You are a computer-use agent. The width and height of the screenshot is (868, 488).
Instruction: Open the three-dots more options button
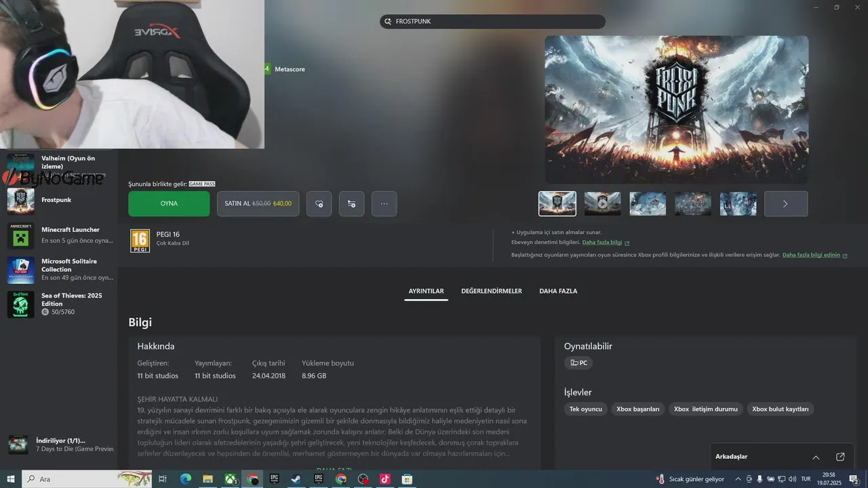point(384,203)
